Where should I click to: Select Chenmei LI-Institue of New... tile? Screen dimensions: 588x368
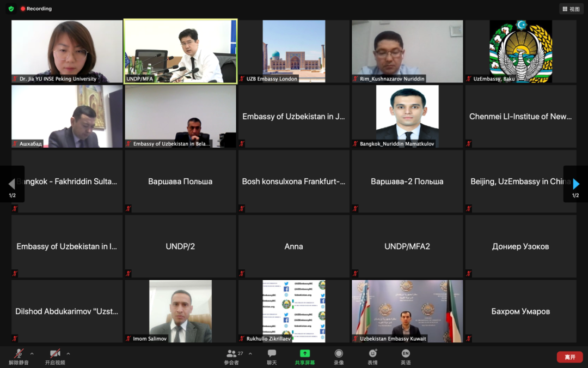521,117
